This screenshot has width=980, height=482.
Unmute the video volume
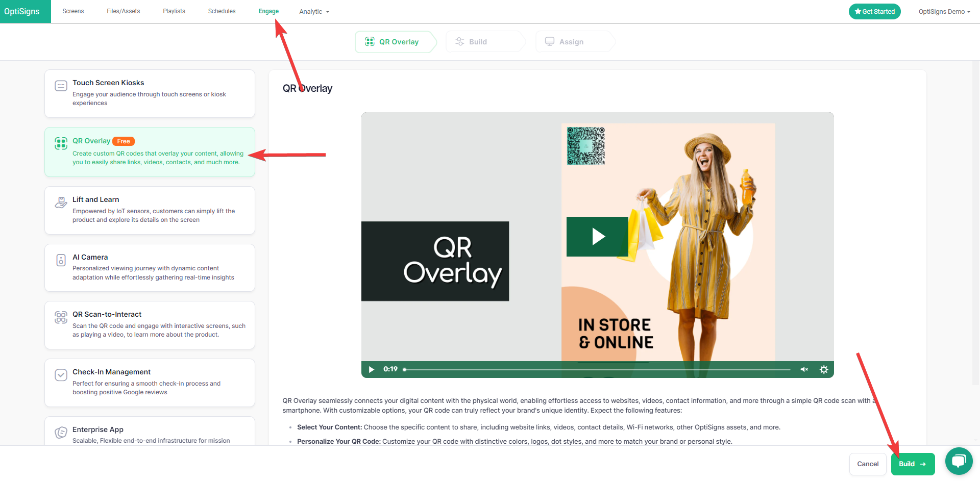pyautogui.click(x=804, y=370)
